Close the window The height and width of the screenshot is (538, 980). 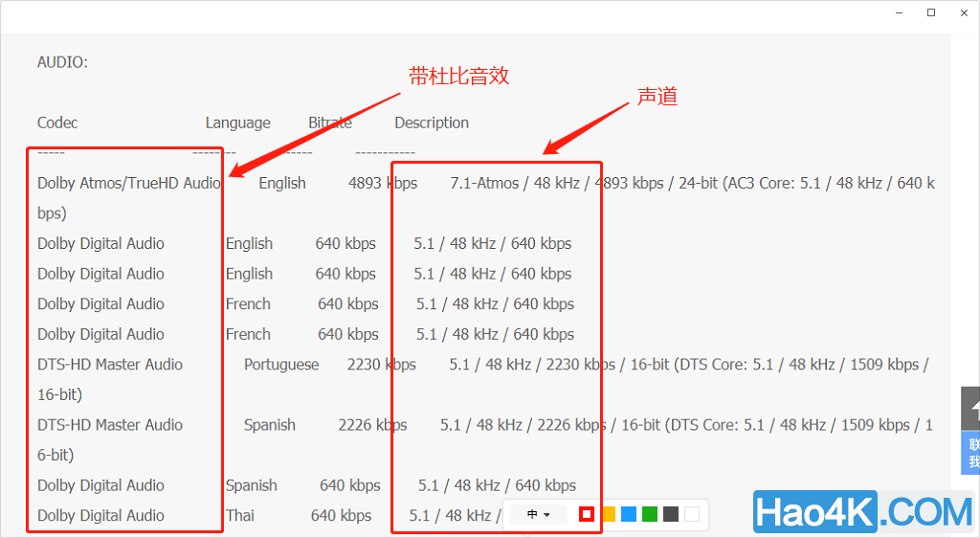(x=964, y=12)
